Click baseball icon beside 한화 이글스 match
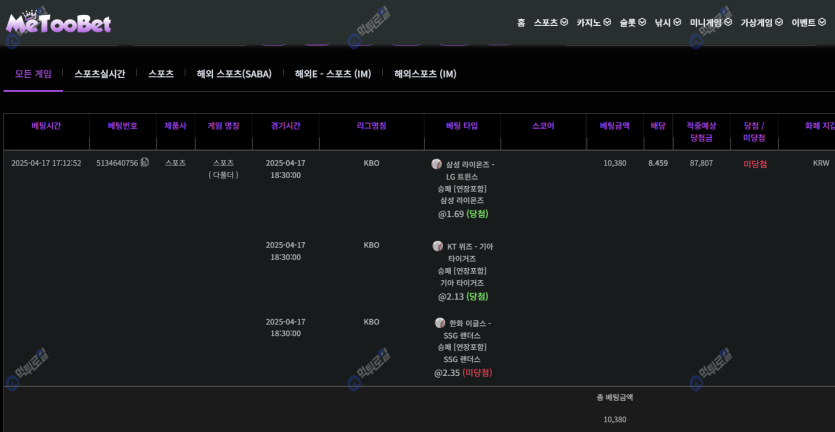The image size is (835, 432). tap(440, 323)
